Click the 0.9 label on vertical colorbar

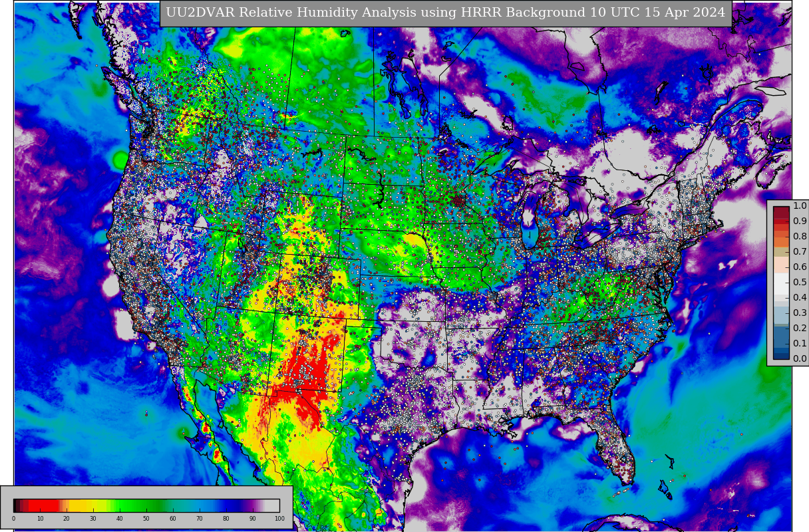pos(800,221)
